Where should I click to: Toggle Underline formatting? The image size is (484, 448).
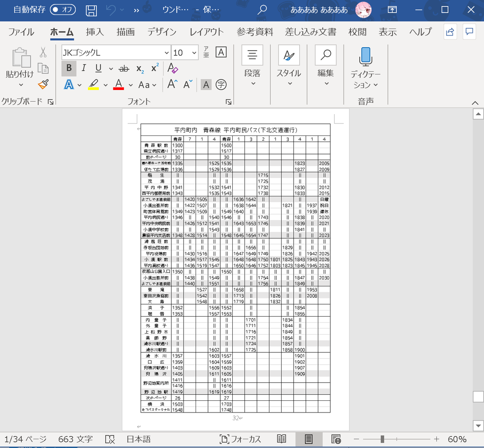pyautogui.click(x=98, y=68)
